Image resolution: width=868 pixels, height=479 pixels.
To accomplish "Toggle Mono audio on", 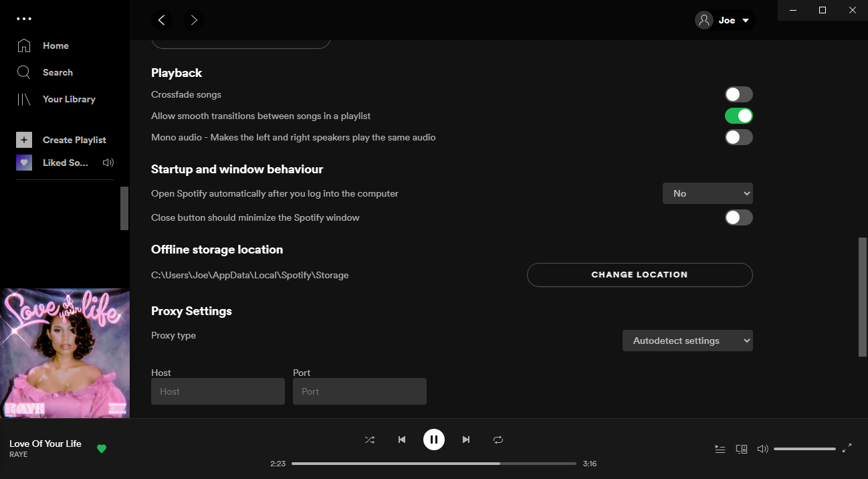I will (738, 137).
